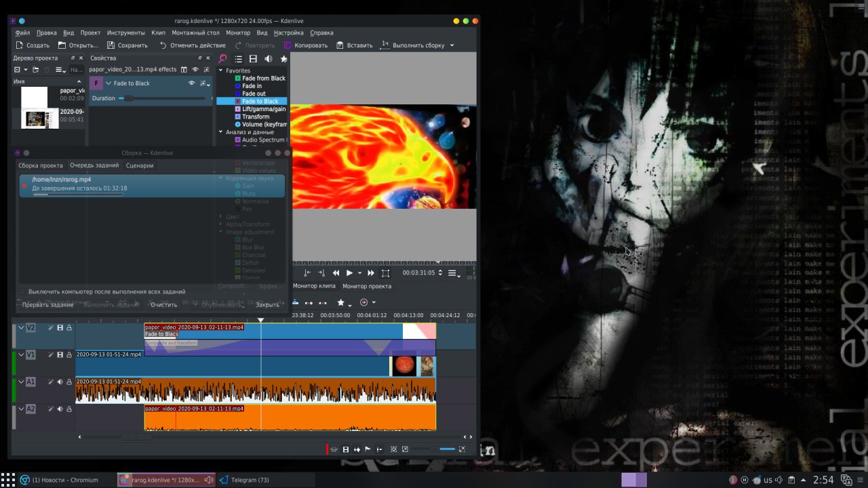This screenshot has width=868, height=488.
Task: Click the Копировать toolbar icon
Action: 288,45
